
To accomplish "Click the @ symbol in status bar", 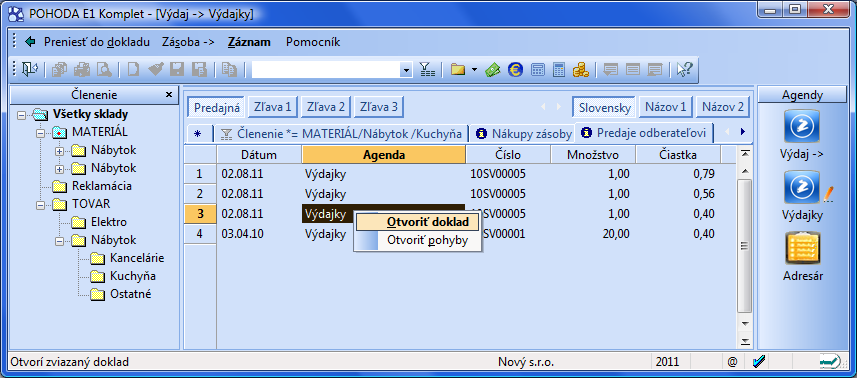I will point(732,361).
